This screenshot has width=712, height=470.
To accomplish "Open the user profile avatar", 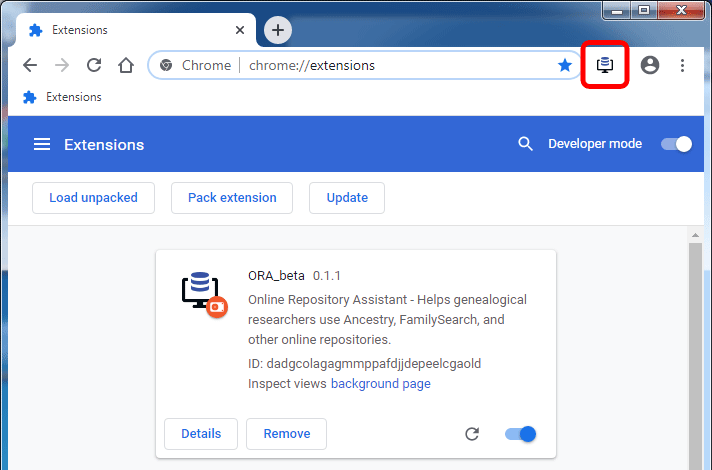I will [650, 65].
